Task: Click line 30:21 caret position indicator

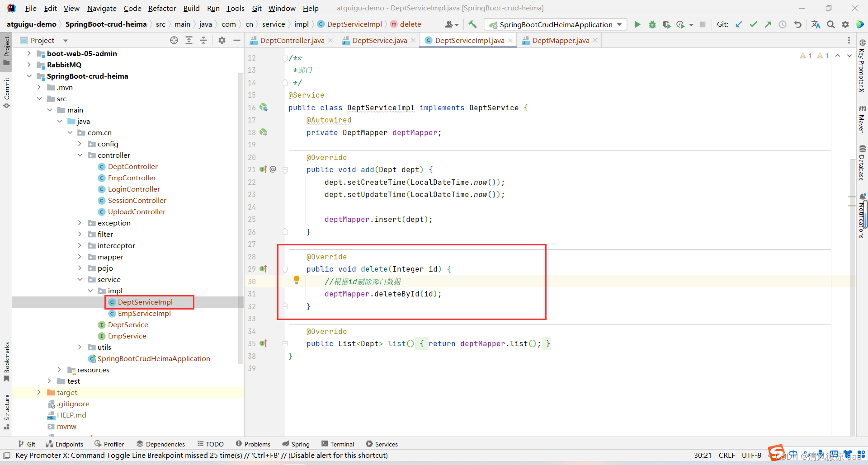Action: (703, 455)
